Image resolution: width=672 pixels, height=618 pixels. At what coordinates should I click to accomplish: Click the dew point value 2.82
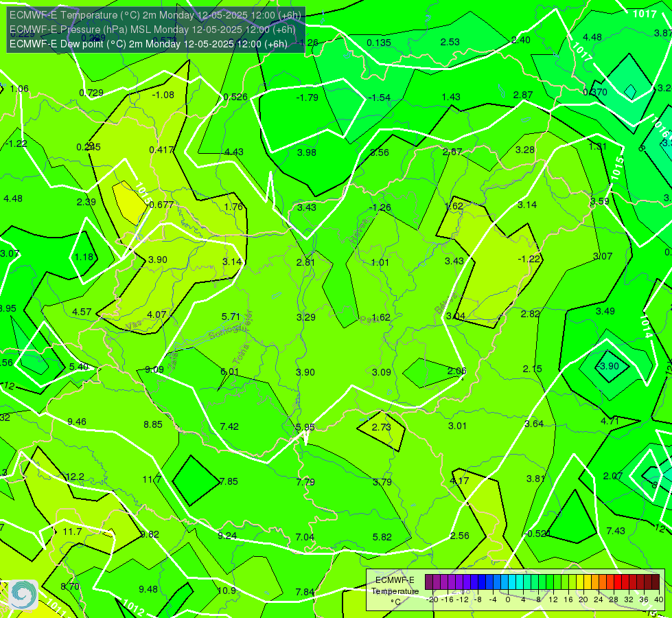point(530,314)
